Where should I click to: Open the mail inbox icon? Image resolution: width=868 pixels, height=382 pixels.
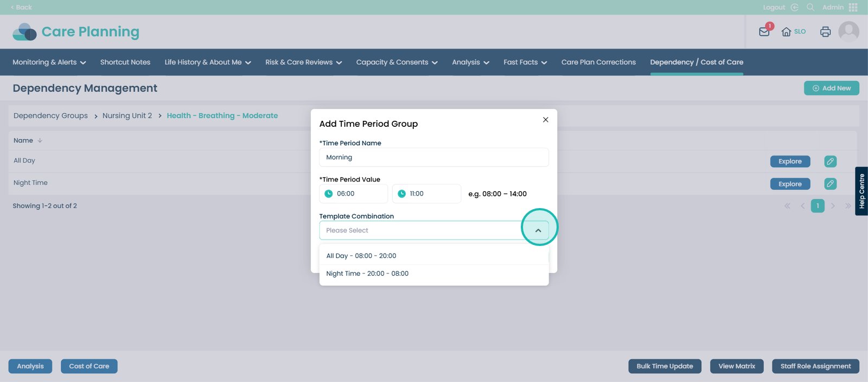coord(764,32)
